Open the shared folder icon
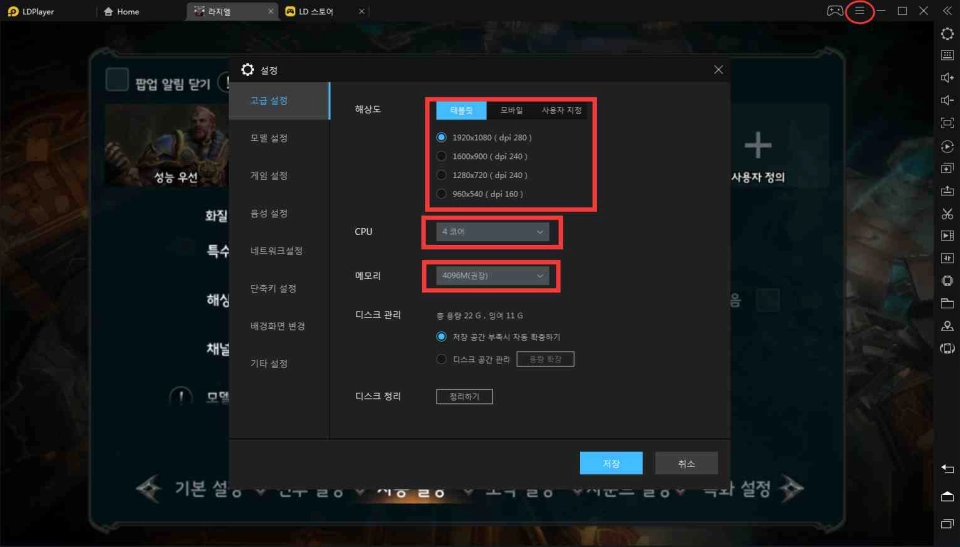Image resolution: width=960 pixels, height=547 pixels. [x=947, y=303]
